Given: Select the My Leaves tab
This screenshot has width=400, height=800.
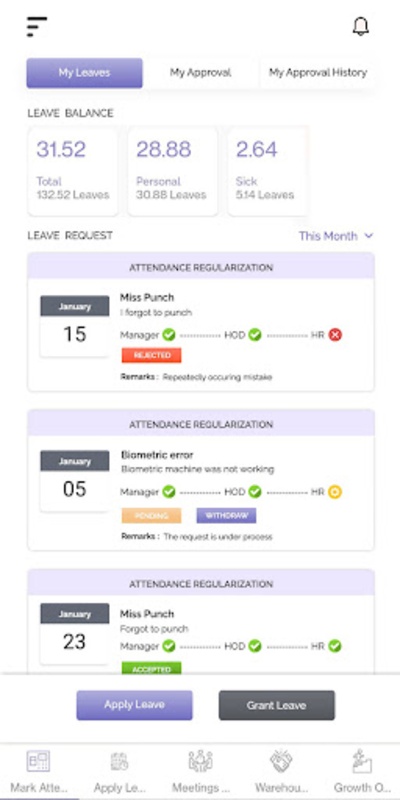Looking at the screenshot, I should point(84,72).
